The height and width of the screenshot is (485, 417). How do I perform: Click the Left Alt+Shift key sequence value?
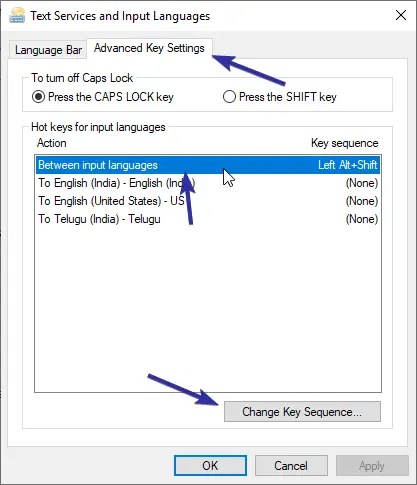tap(347, 165)
